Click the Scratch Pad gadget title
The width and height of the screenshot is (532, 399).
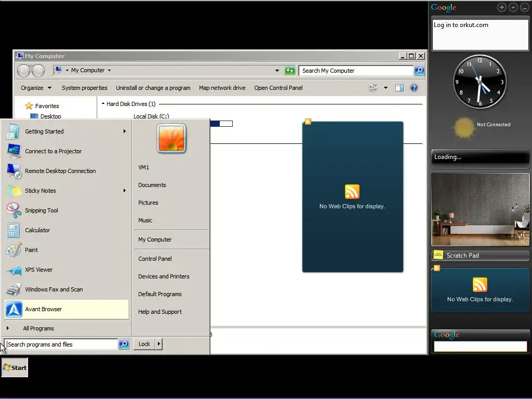coord(462,256)
